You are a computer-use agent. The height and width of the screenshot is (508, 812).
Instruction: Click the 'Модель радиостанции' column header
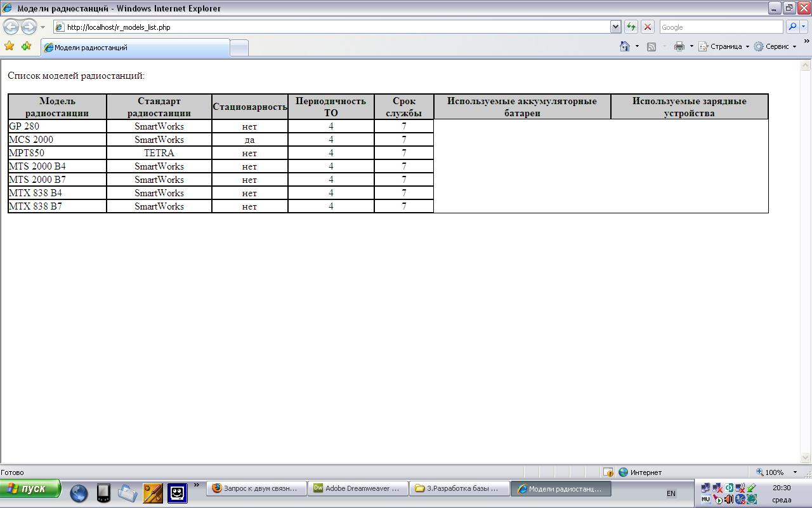click(x=57, y=107)
